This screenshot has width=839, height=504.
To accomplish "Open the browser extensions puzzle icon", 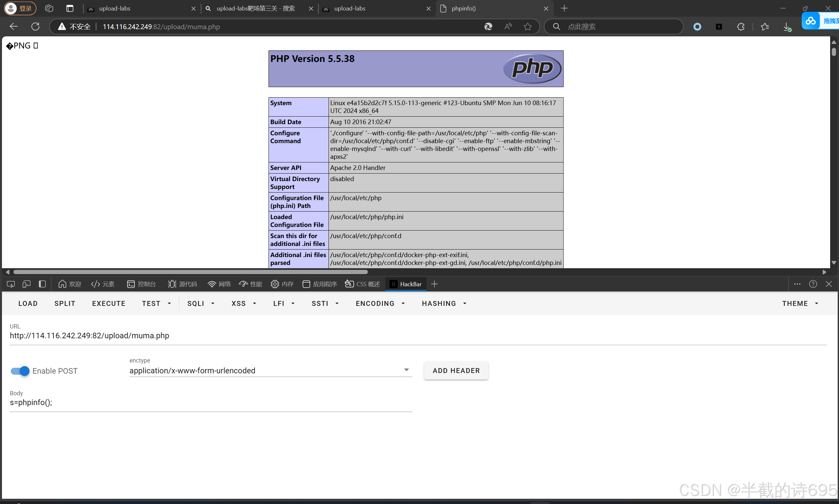I will tap(741, 27).
